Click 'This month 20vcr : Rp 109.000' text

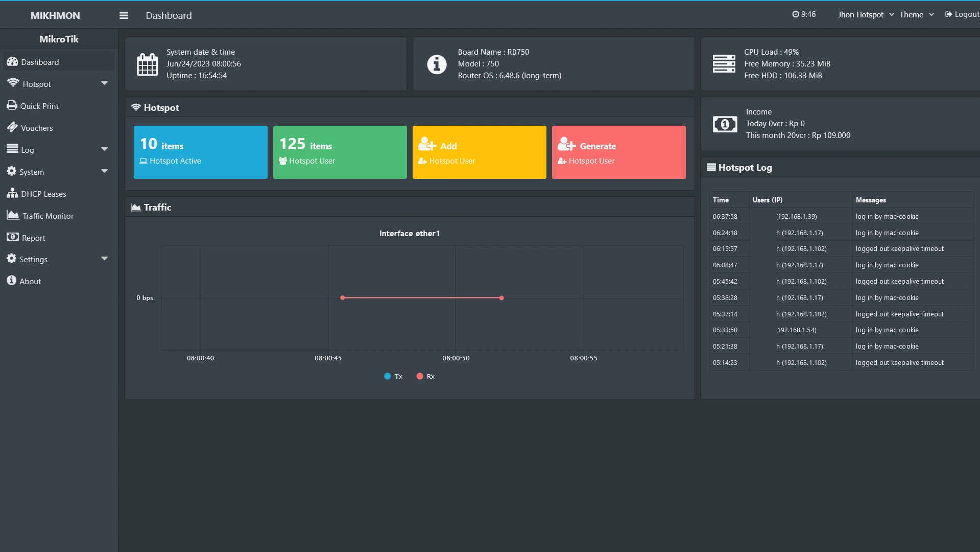[798, 135]
